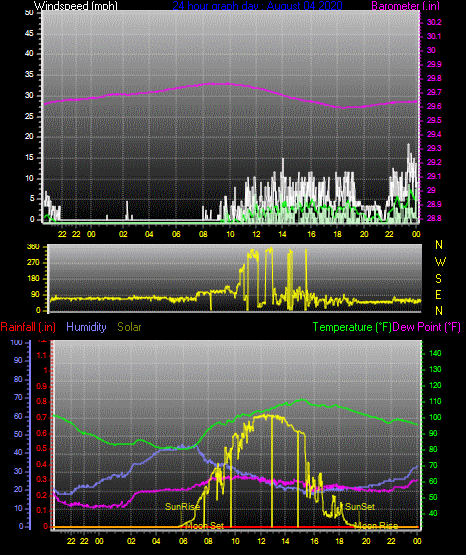Click the "0.9" rainfall axis value
Screen dimensions: 466x555
42,386
